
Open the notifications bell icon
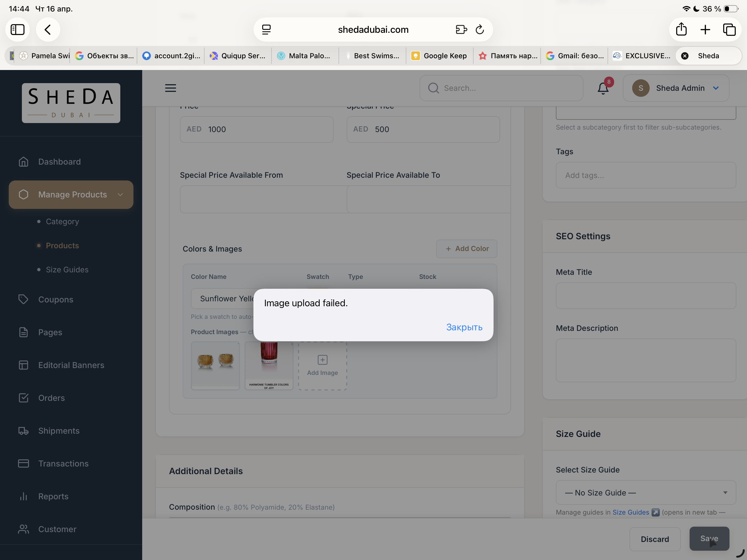coord(603,89)
